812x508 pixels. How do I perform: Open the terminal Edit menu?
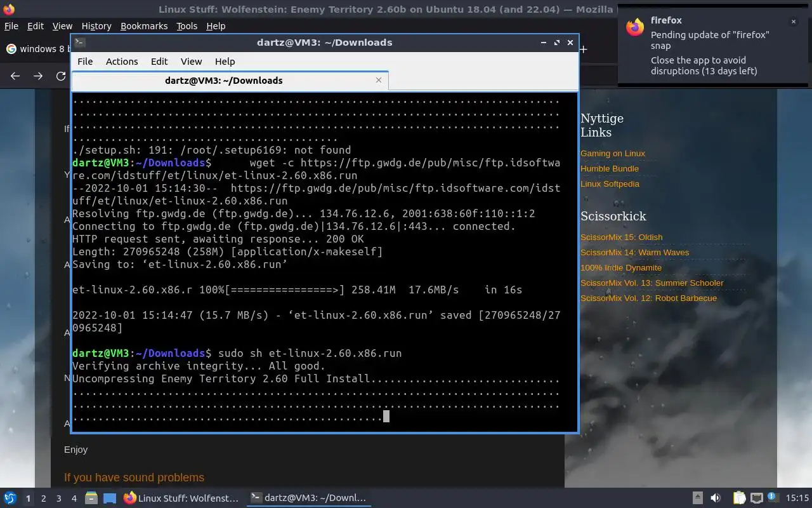point(159,62)
